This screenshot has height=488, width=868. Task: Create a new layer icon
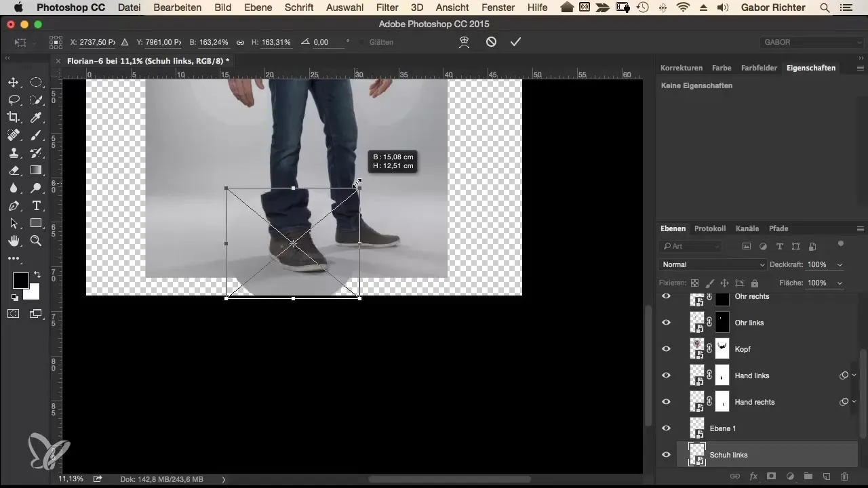tap(826, 477)
